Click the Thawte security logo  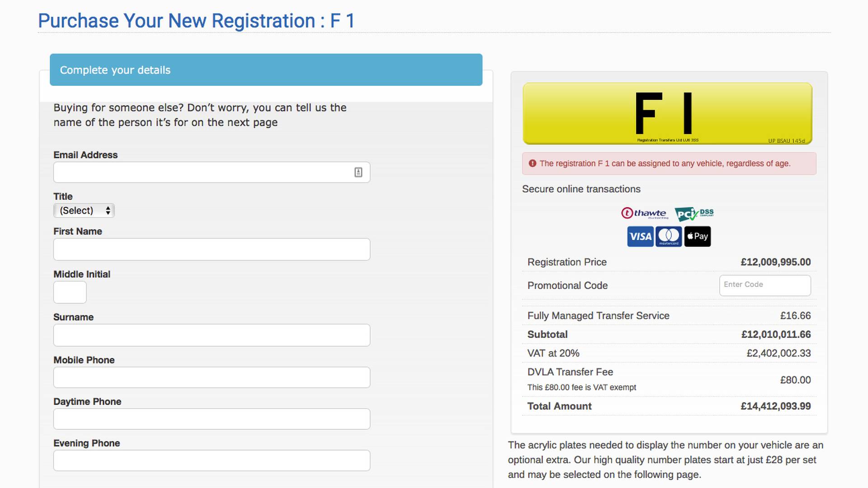point(644,213)
